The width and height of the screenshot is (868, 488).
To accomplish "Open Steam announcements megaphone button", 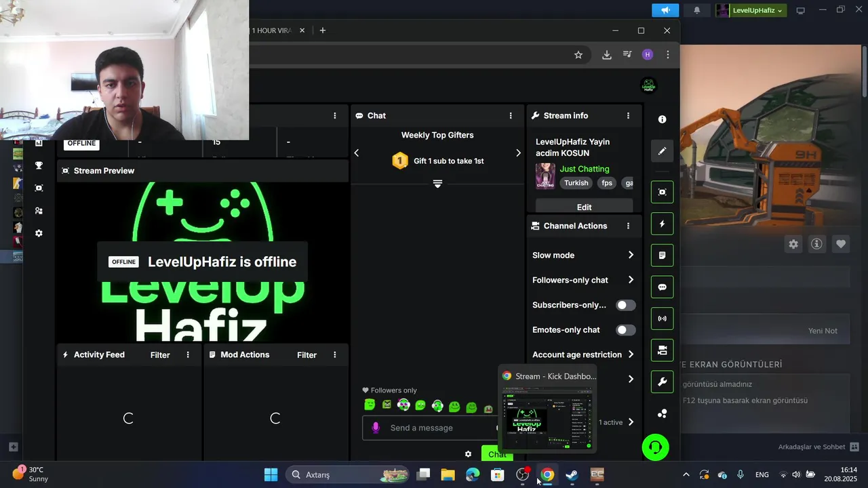I will pyautogui.click(x=665, y=10).
